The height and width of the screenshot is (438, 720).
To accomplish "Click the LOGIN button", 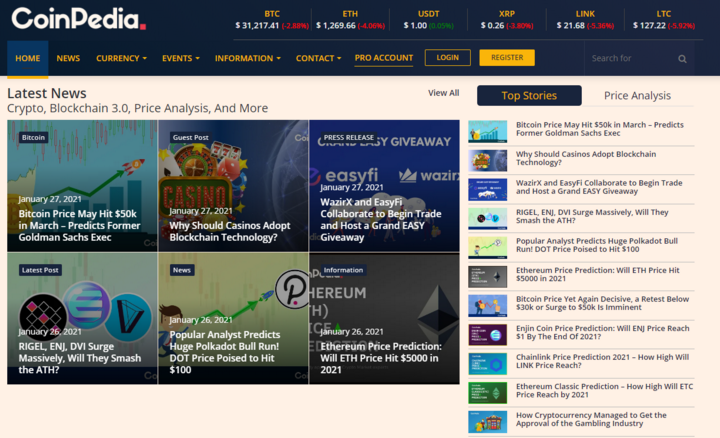I will coord(448,57).
